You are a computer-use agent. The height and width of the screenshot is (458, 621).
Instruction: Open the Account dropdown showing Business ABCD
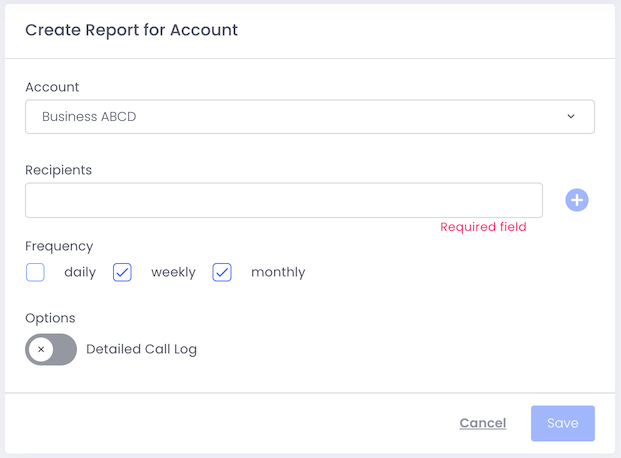310,116
